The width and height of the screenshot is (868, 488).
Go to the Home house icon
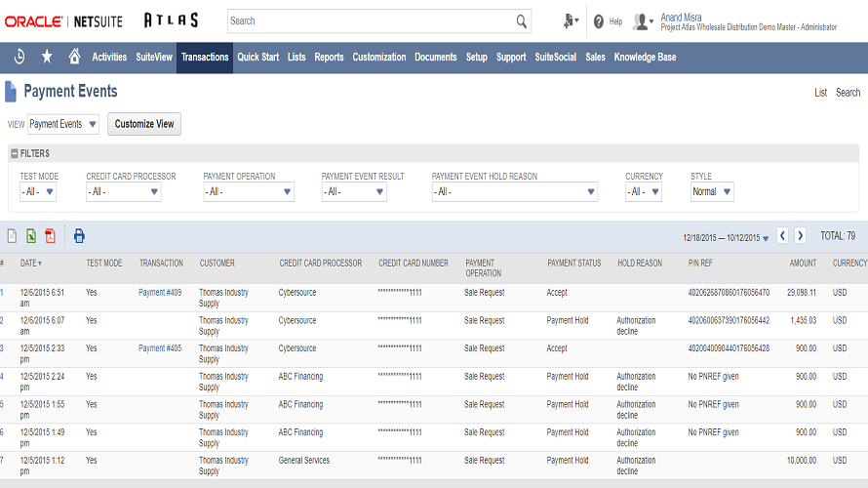[x=74, y=58]
